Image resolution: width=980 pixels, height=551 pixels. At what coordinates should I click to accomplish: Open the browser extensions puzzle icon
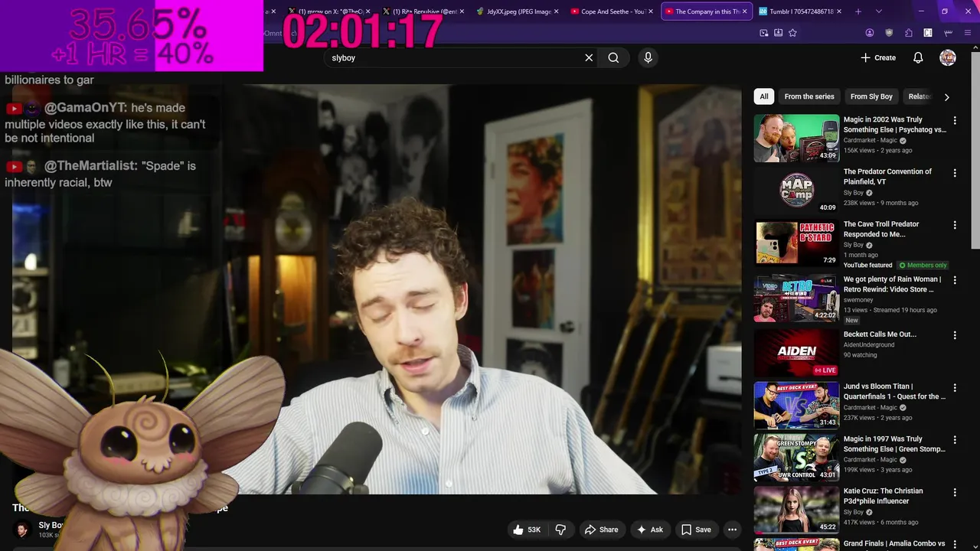tap(909, 33)
